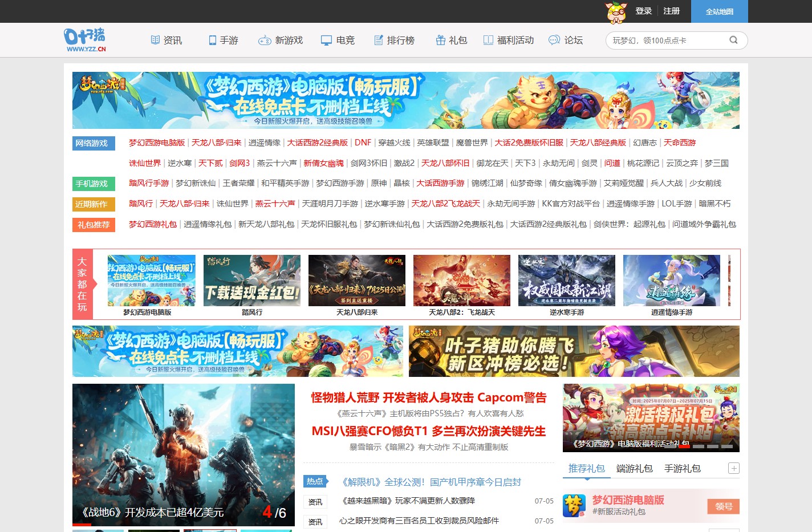Open 逍遥情缘手游 game thumbnail

672,281
